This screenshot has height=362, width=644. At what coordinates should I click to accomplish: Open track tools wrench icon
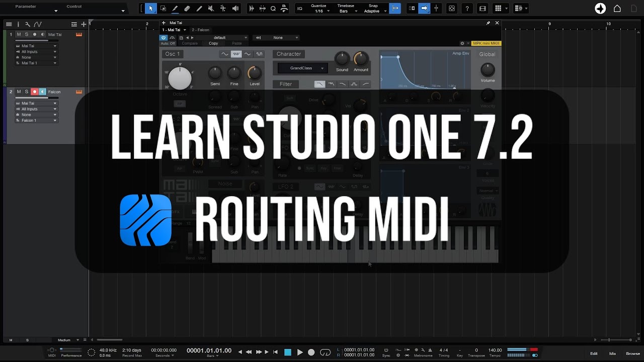(x=28, y=24)
